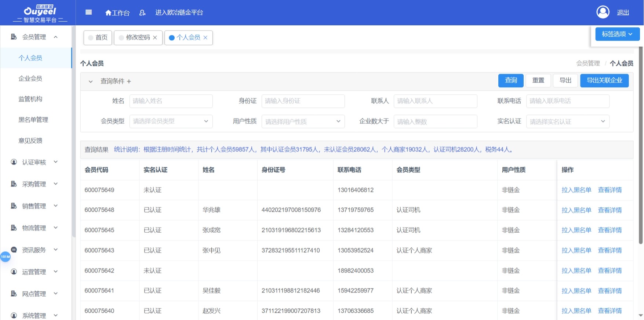Click the page vertical scrollbar
Image resolution: width=644 pixels, height=320 pixels.
[641, 145]
